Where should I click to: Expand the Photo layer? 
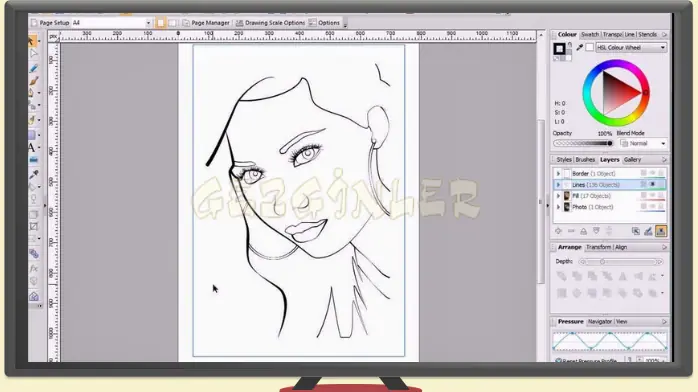(558, 207)
